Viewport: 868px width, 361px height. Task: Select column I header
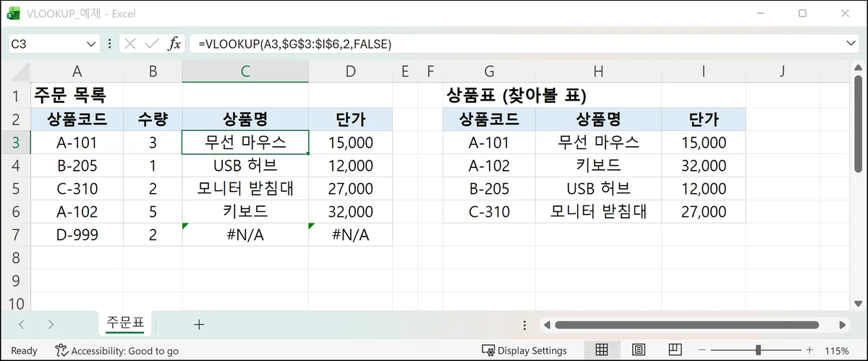(703, 71)
